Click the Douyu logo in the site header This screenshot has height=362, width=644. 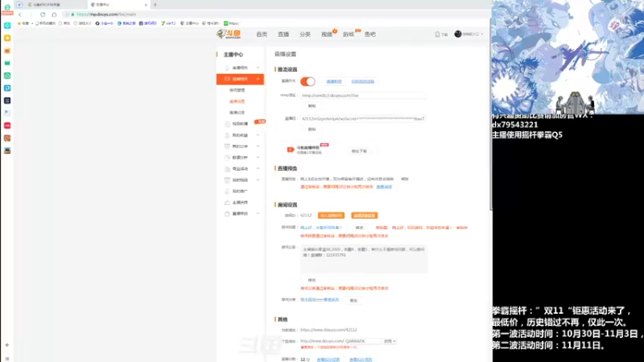pos(229,34)
